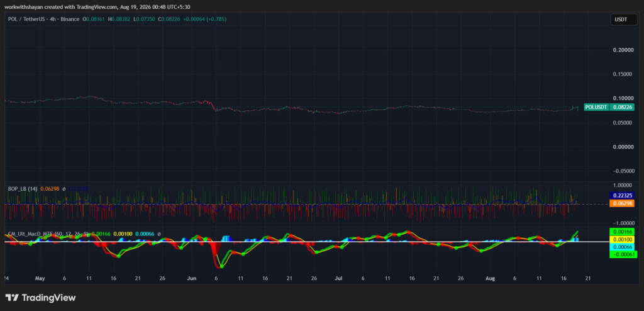Viewport: 644px width, 311px height.
Task: Click 0.05000 on the price axis
Action: click(x=623, y=123)
